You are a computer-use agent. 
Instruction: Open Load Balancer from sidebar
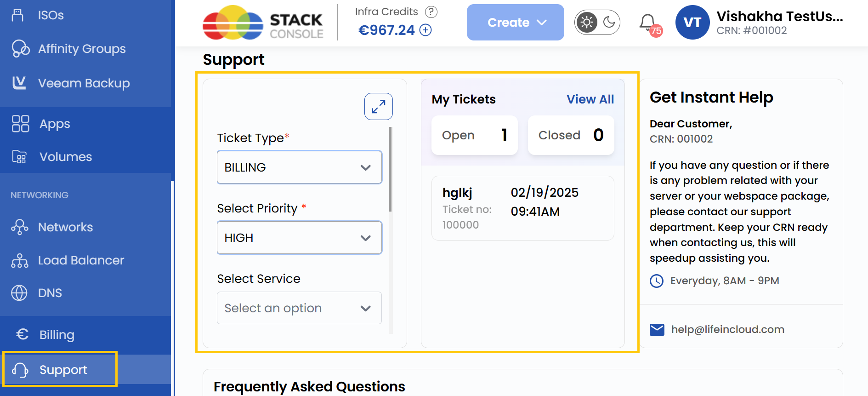coord(81,260)
